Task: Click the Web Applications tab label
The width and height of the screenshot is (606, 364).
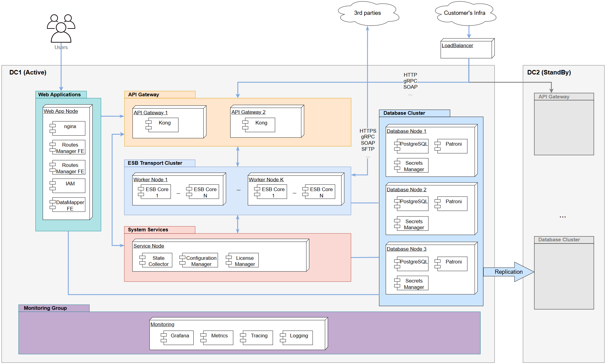Action: pyautogui.click(x=60, y=94)
